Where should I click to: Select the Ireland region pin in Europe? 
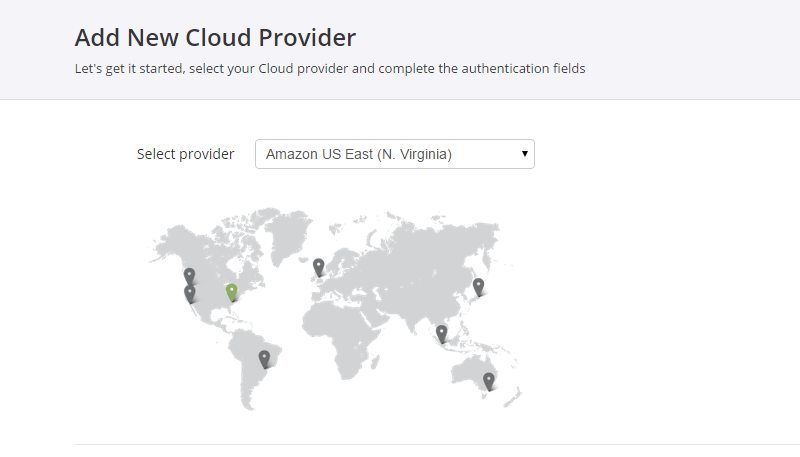pos(319,267)
